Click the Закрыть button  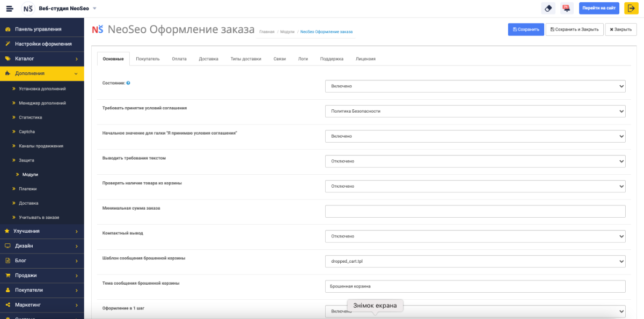[621, 29]
